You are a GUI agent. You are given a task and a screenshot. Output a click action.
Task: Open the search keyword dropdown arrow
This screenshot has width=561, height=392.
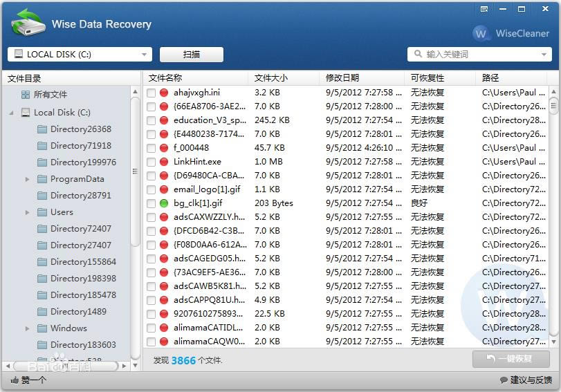pos(544,55)
